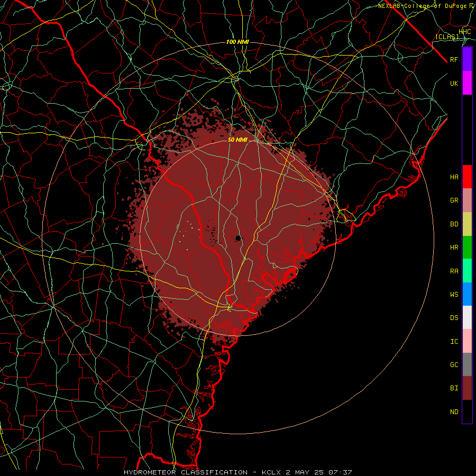Click 'HYDROMETEOR CLASSIFICATION' caption text
The image size is (476, 476).
[x=186, y=472]
